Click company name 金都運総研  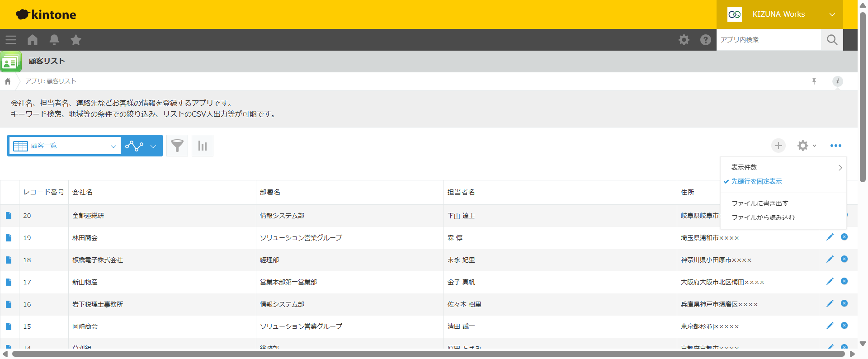pos(88,216)
